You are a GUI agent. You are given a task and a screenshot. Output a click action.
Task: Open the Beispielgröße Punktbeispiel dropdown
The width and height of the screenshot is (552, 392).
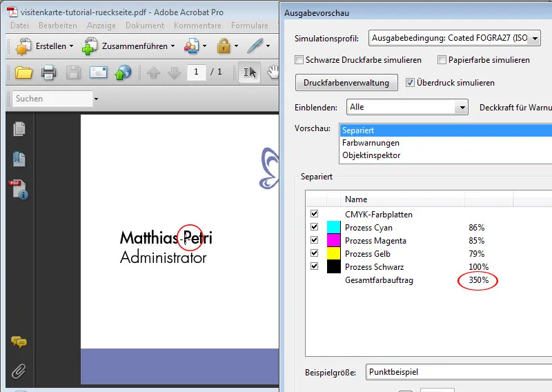coord(459,372)
